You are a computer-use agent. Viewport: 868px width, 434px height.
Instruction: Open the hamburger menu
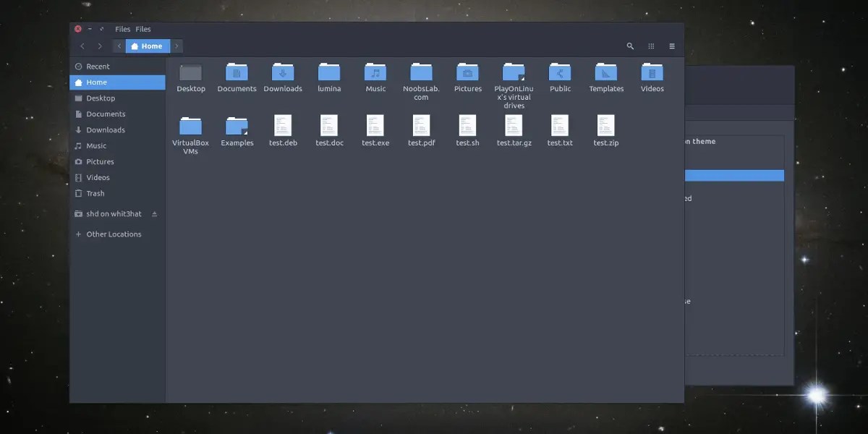point(671,46)
